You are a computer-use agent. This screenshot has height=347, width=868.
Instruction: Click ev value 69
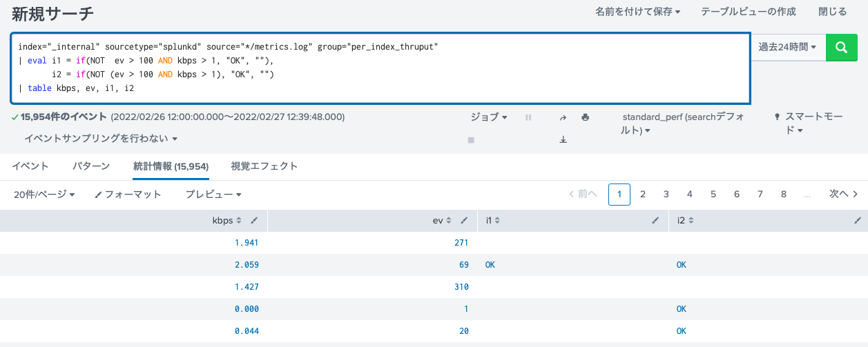coord(464,265)
